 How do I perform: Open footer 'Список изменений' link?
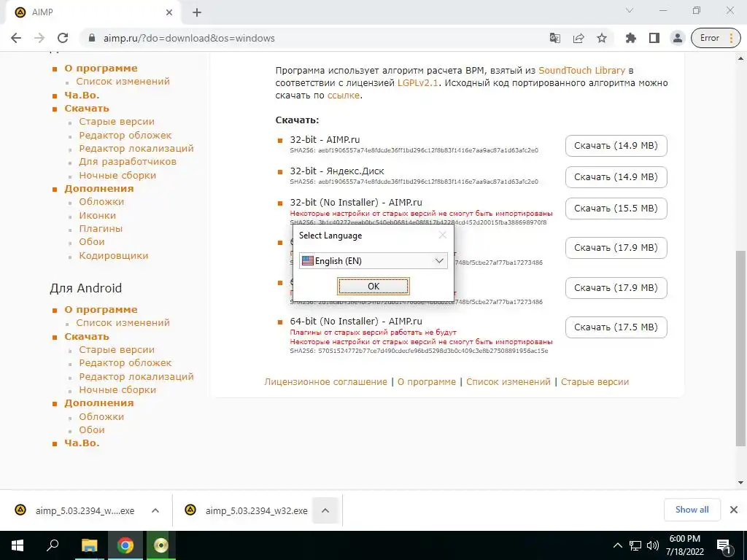tap(508, 382)
